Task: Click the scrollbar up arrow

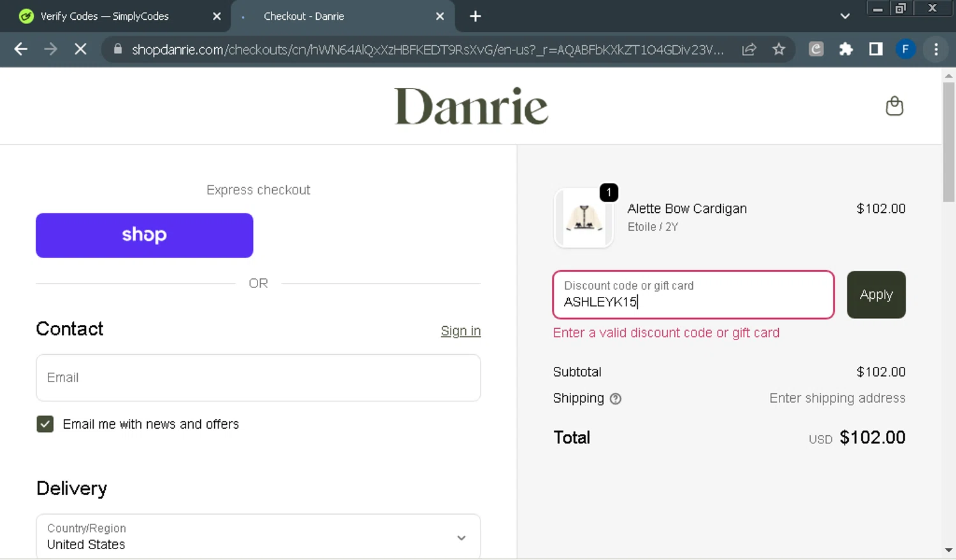Action: tap(948, 75)
